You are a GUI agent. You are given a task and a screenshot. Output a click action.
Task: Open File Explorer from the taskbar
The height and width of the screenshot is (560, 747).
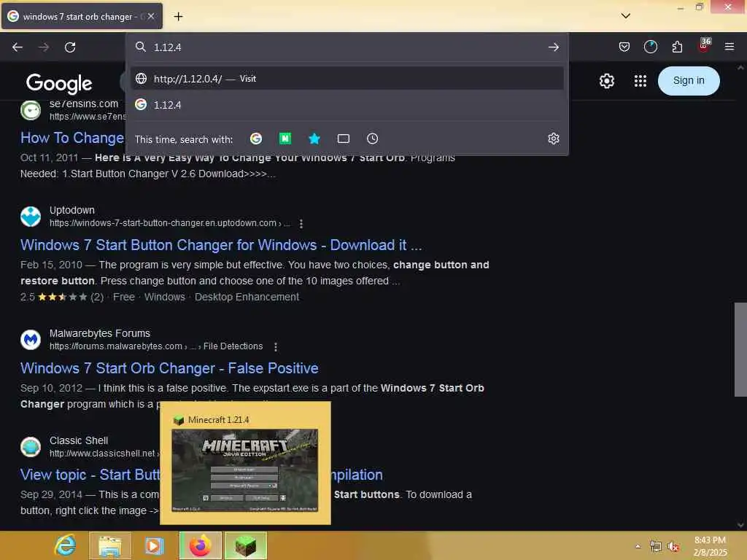[x=110, y=545]
